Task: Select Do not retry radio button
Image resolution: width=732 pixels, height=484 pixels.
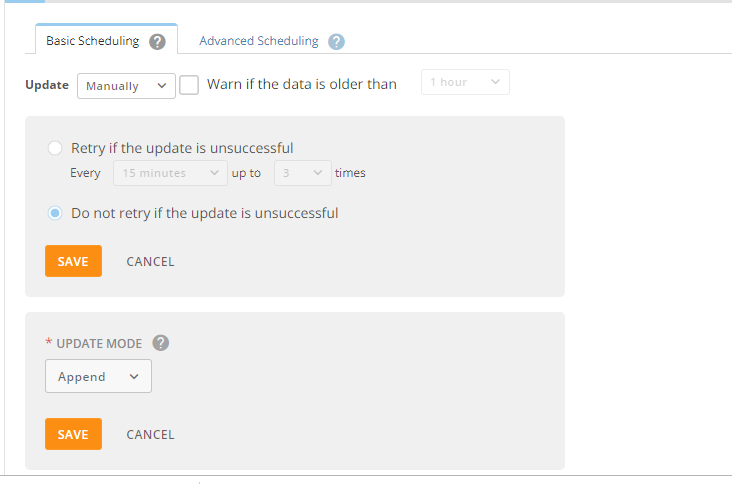Action: click(x=55, y=213)
